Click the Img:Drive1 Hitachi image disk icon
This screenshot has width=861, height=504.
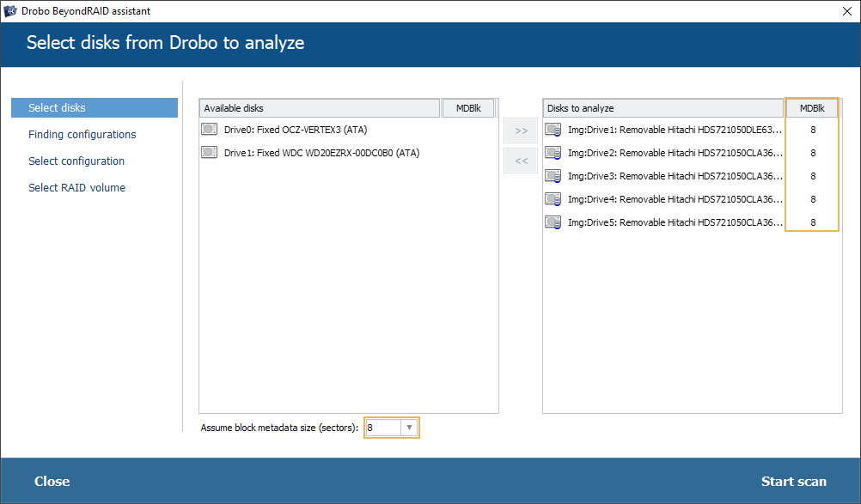tap(553, 130)
